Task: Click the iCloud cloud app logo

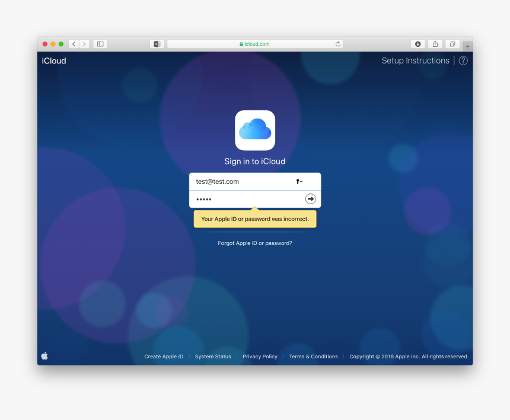Action: [255, 130]
